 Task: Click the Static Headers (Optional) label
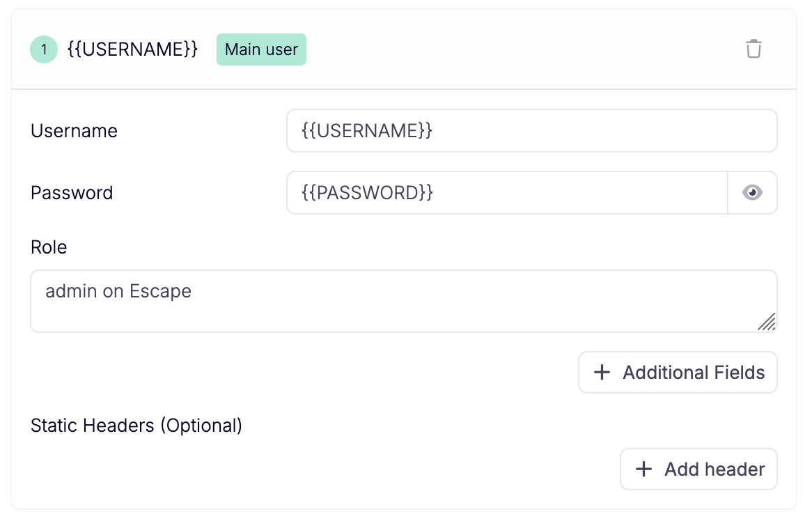(x=136, y=425)
